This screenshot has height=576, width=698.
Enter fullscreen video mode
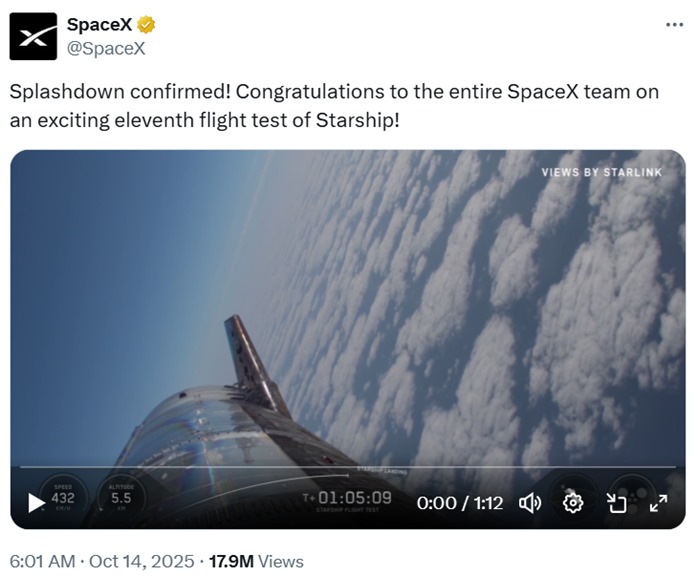(x=658, y=503)
